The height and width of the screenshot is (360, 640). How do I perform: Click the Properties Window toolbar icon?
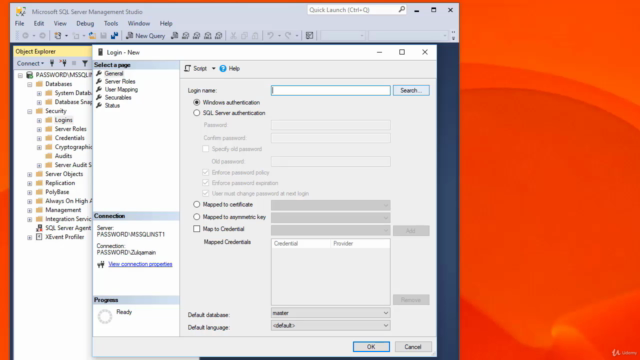(x=309, y=36)
